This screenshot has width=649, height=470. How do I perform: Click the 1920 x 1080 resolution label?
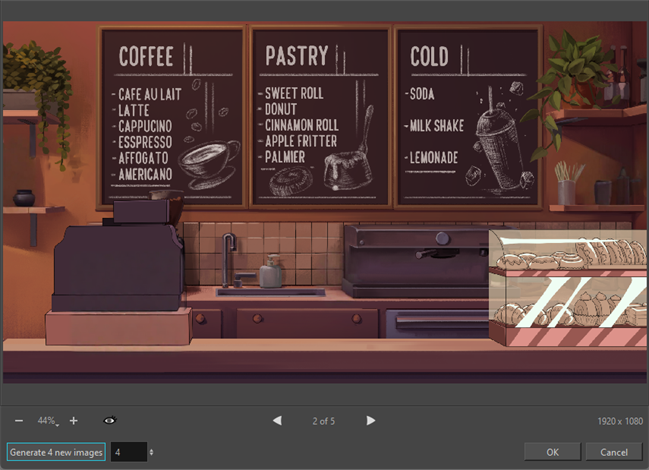(x=618, y=421)
